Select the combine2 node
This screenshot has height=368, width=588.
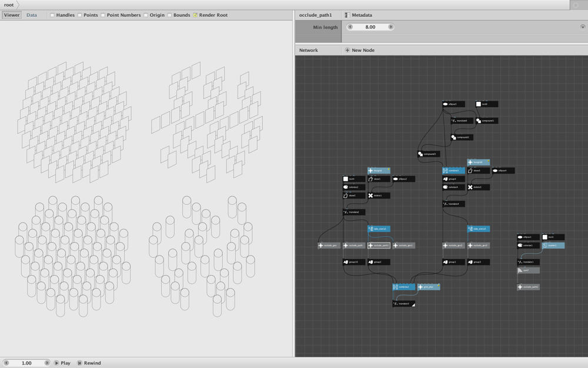[404, 287]
